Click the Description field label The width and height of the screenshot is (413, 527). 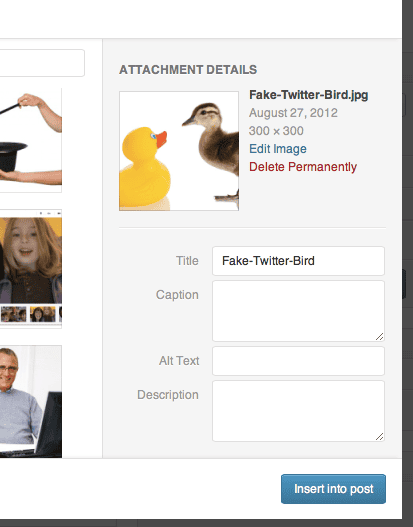pyautogui.click(x=168, y=395)
